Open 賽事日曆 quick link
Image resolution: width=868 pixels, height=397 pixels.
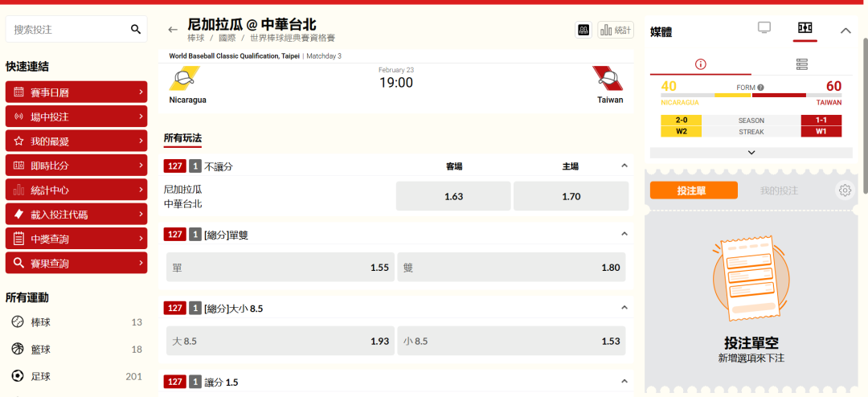pyautogui.click(x=76, y=92)
